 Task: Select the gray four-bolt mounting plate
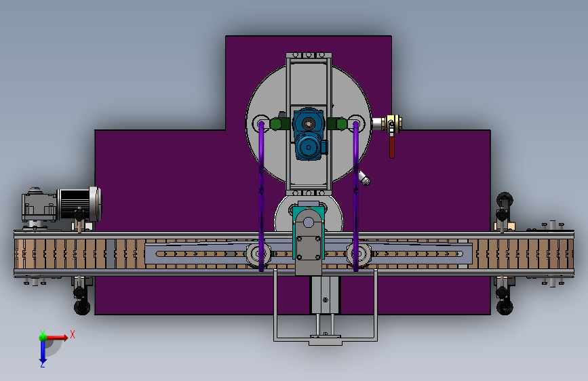coord(309,247)
